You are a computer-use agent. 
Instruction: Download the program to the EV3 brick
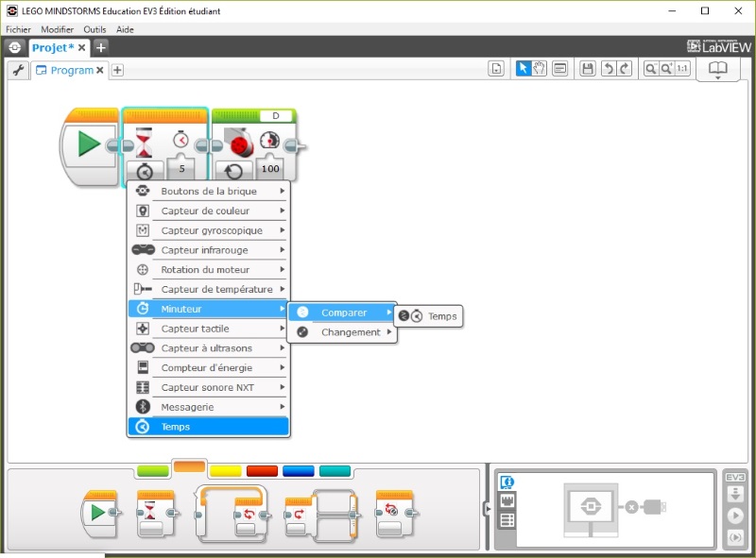[735, 494]
